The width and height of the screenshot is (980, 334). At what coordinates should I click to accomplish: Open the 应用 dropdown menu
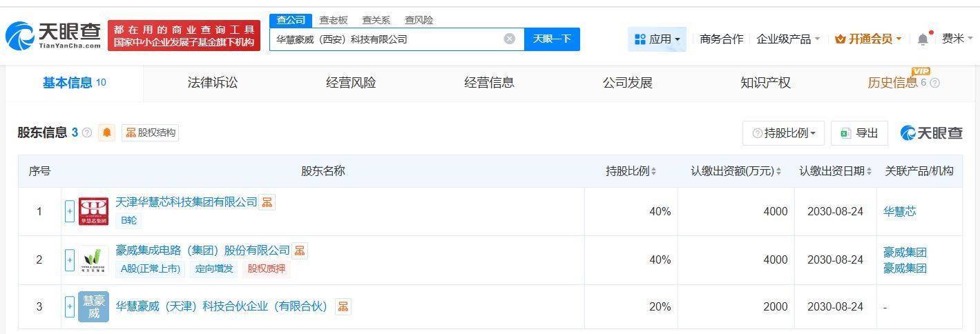point(657,39)
